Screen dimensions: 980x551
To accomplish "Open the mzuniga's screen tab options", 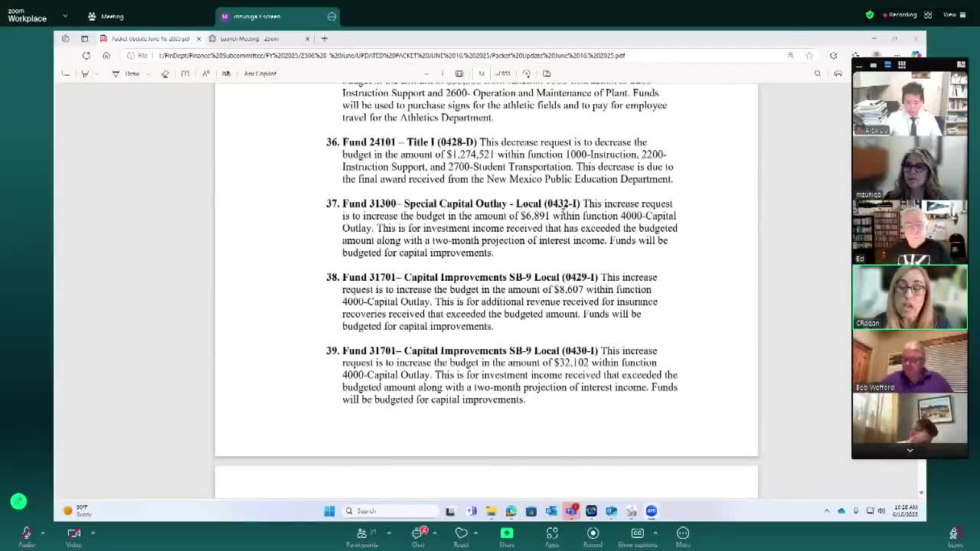I will [332, 16].
